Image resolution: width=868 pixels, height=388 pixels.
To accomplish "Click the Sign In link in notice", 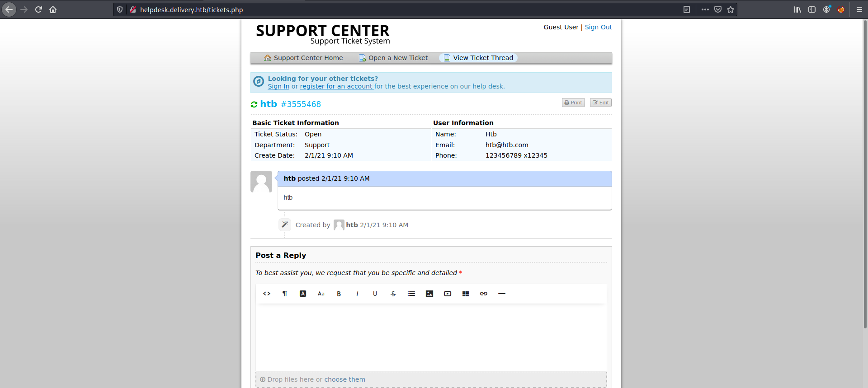I will [278, 86].
